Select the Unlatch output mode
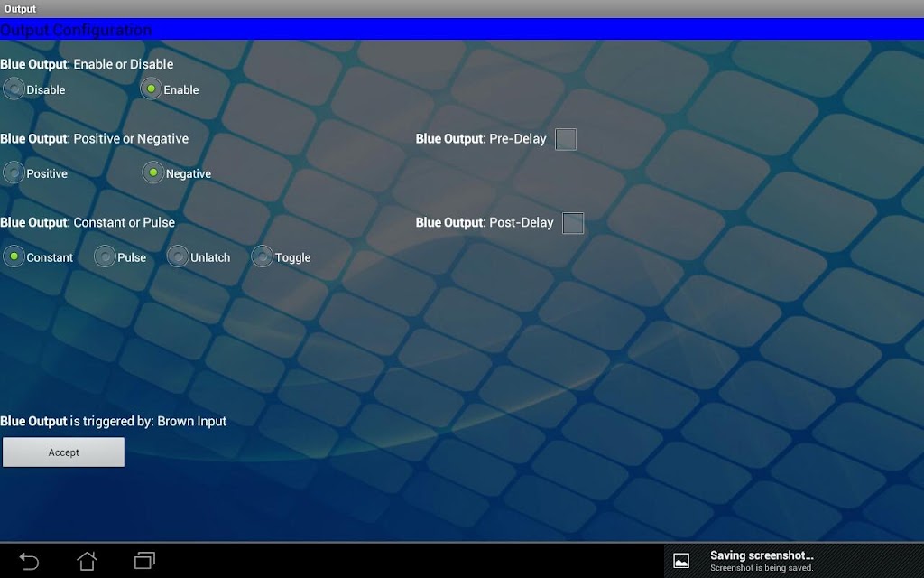Screen dimensions: 924x578 point(178,256)
